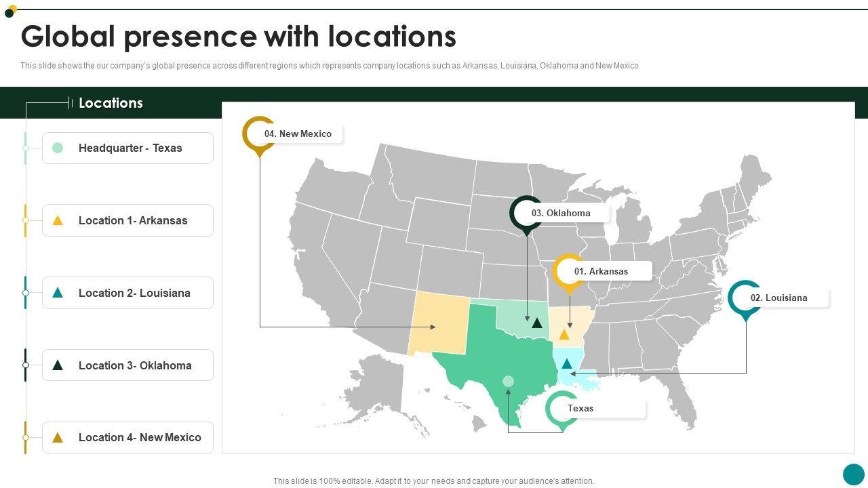Screen dimensions: 868x488
Task: Click the yellow New Mexico pin icon
Action: 259,134
